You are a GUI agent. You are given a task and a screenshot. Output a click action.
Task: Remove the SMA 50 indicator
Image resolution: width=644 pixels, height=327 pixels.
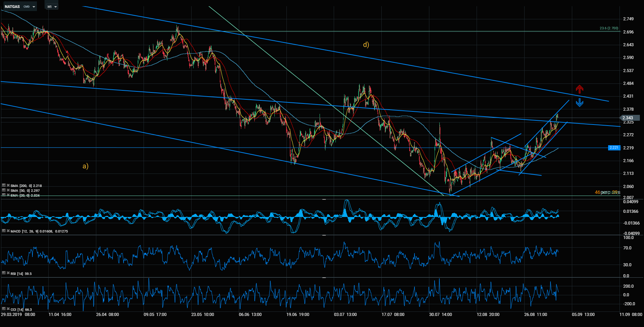(8, 190)
